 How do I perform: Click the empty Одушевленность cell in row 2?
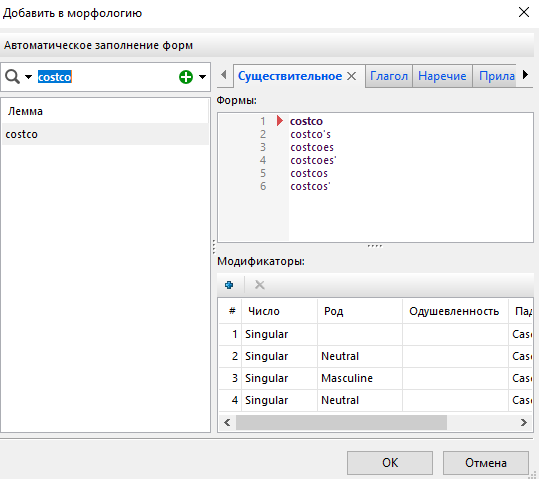pos(455,356)
